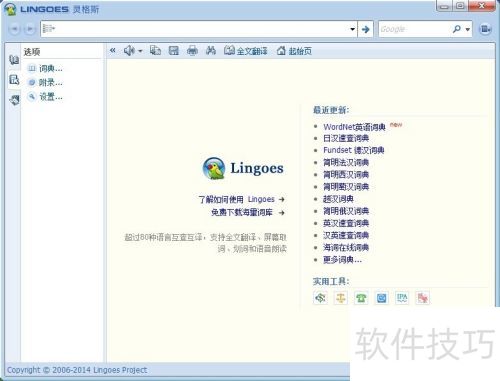The image size is (500, 381).
Task: Open the main menu button at top right
Action: (x=485, y=29)
